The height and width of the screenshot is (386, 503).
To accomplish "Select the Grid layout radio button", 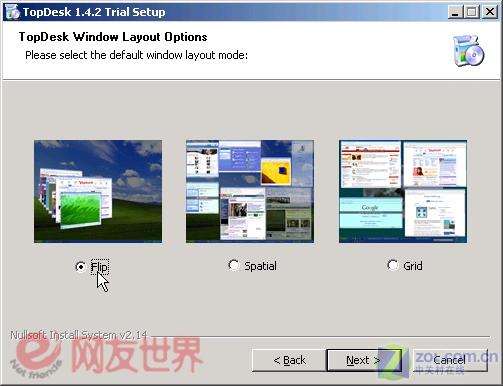I will pyautogui.click(x=393, y=265).
